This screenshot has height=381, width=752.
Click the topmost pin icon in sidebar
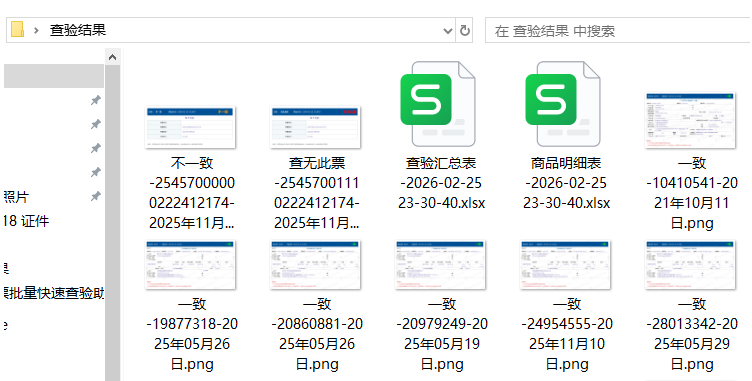pyautogui.click(x=96, y=100)
